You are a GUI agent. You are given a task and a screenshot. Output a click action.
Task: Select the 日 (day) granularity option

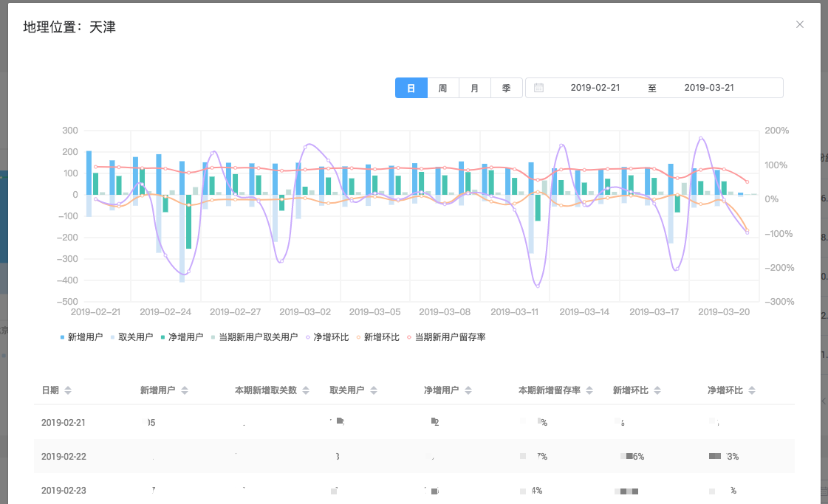click(x=411, y=88)
